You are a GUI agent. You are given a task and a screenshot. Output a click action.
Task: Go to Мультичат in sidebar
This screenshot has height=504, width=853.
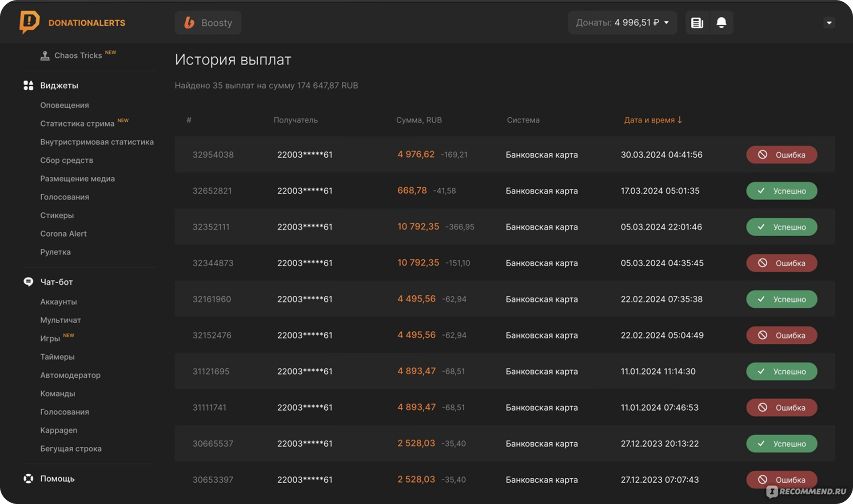(x=60, y=320)
